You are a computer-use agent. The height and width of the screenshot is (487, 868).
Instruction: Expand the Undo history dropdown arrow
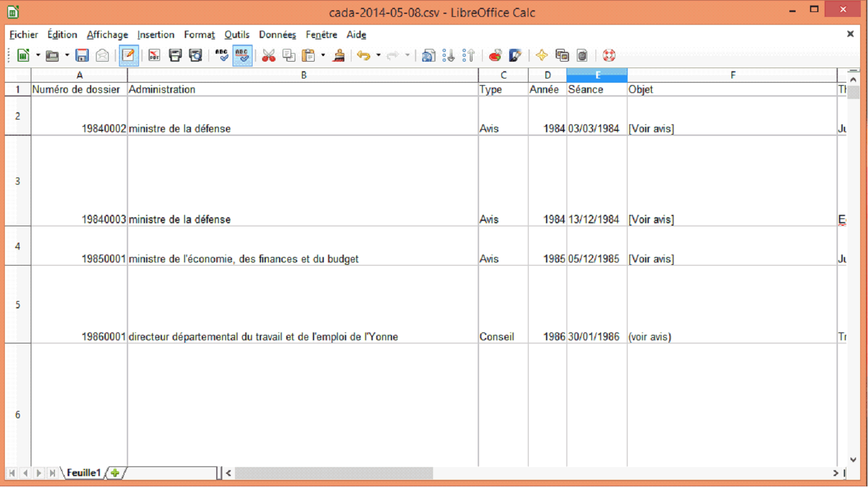coord(379,56)
